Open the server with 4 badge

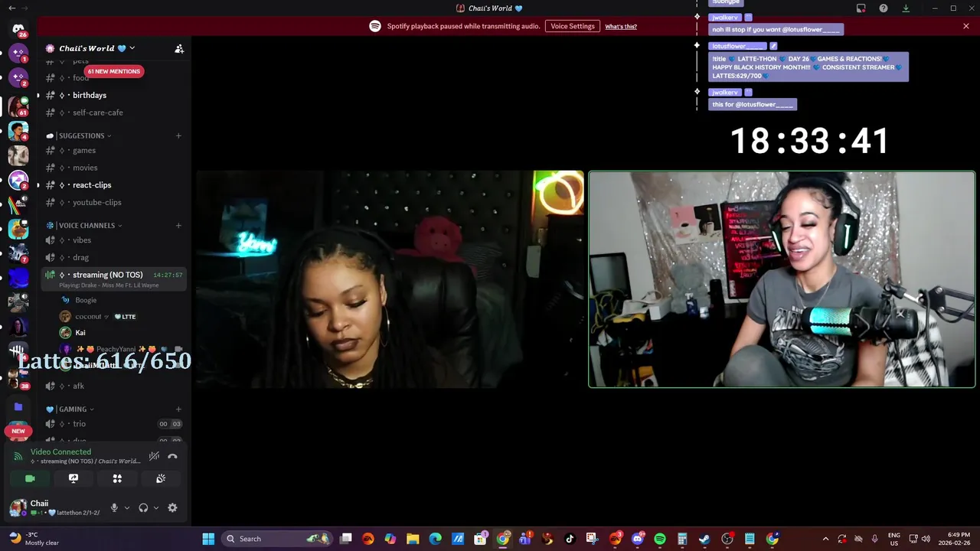[x=18, y=130]
